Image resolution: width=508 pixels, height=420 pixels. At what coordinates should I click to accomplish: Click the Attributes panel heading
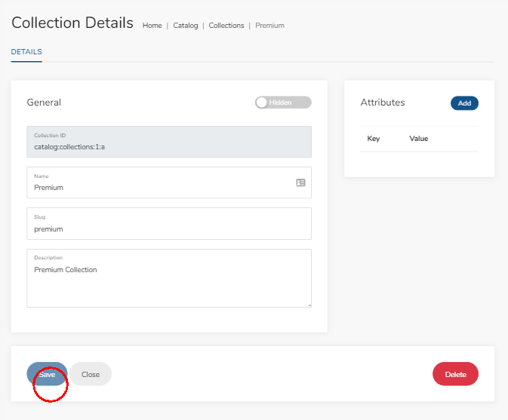tap(383, 103)
